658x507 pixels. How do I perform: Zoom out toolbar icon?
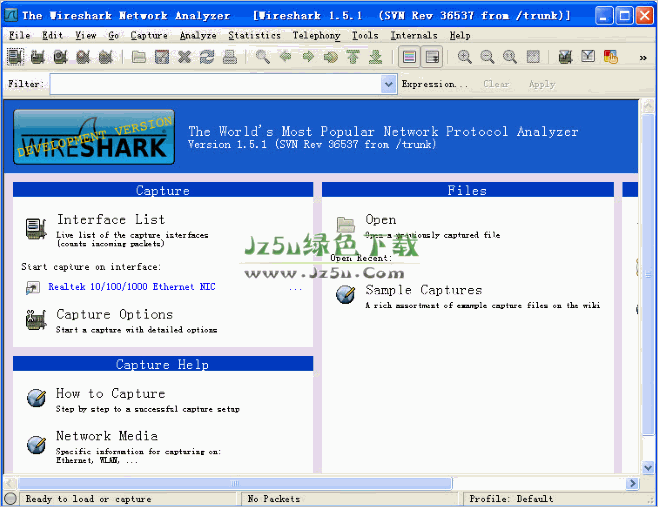487,57
